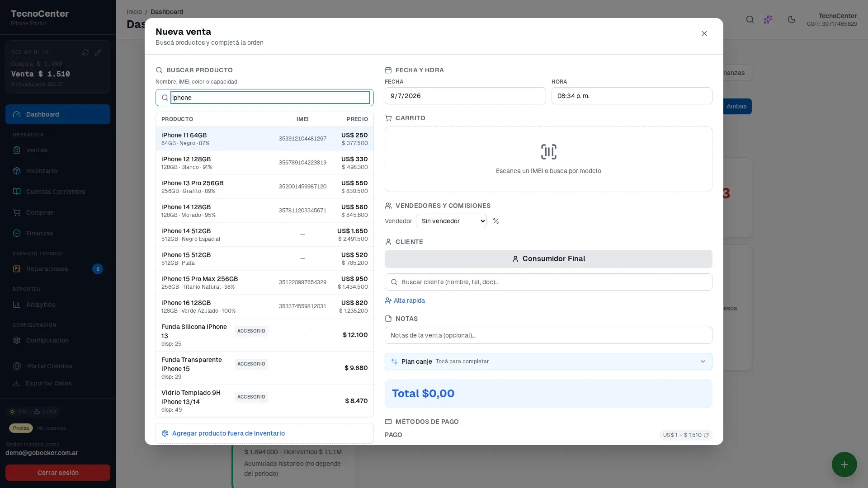This screenshot has height=488, width=868.
Task: Open Portal Clientes from sidebar
Action: pyautogui.click(x=58, y=366)
